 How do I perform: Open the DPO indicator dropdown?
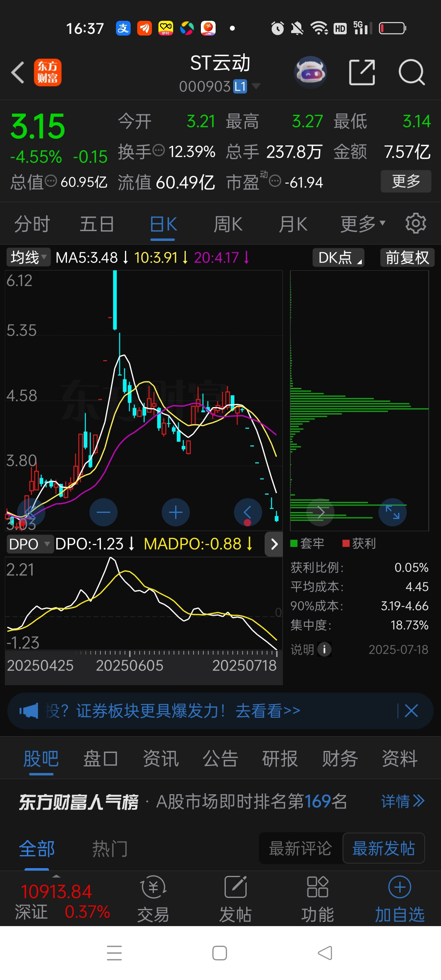30,544
